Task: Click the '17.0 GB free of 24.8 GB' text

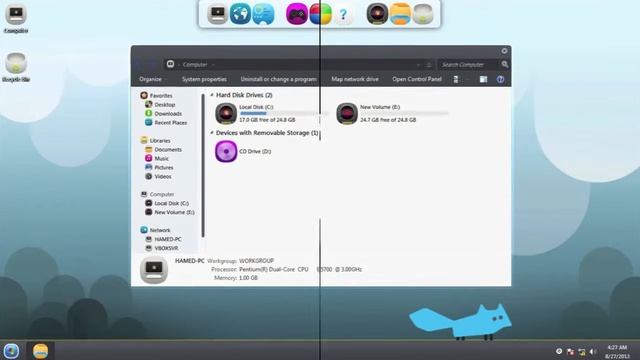Action: click(267, 120)
